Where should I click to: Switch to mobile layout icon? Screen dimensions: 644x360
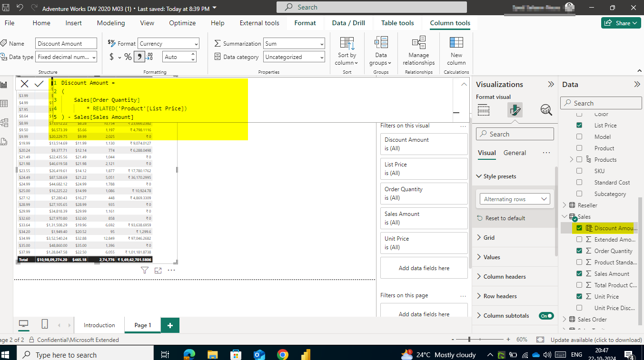tap(45, 324)
